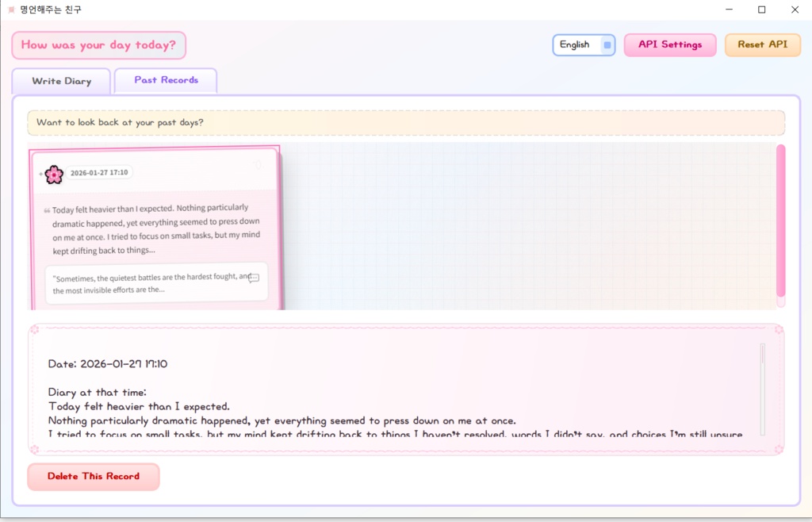Click the opening quotation mark icon before "Today felt heavier"

point(47,210)
